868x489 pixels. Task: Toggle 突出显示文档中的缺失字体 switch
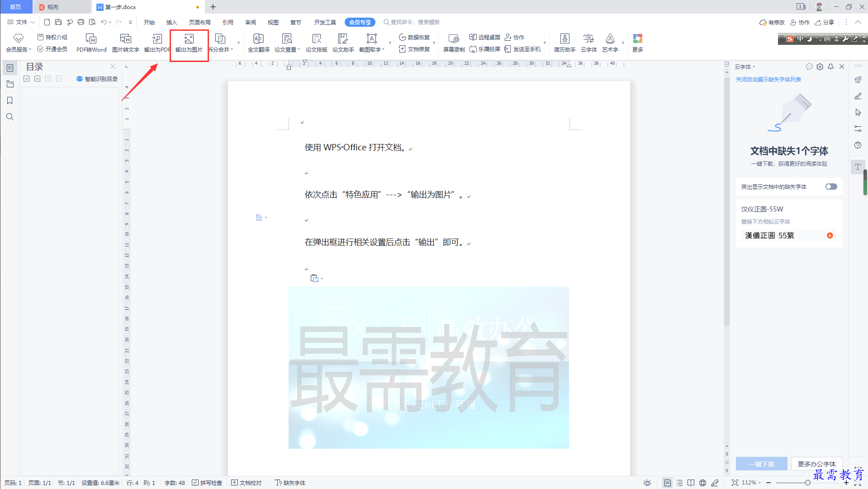(831, 187)
